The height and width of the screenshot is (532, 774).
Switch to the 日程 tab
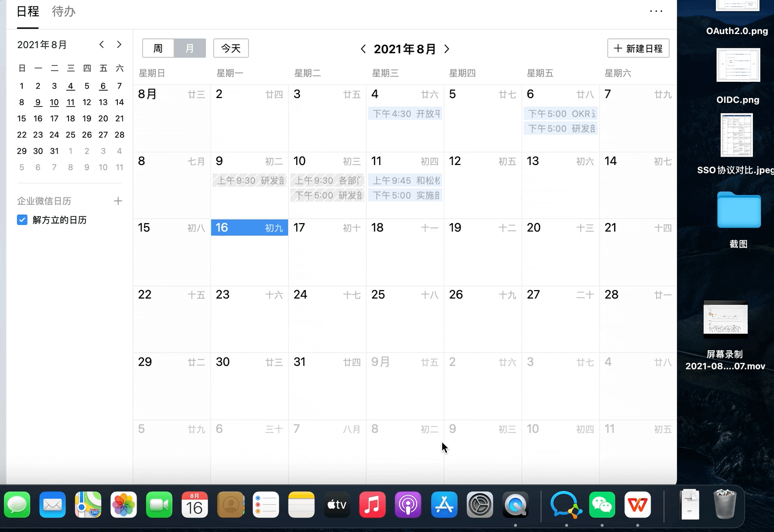coord(28,12)
